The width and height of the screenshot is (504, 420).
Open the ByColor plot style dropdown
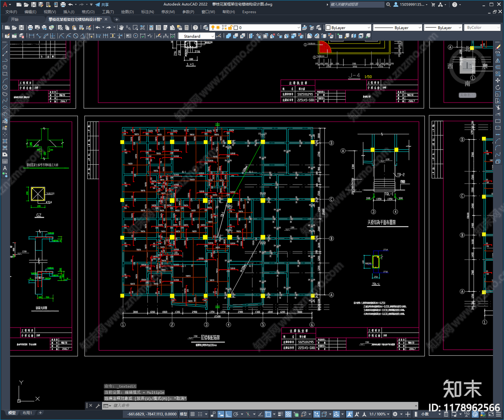(x=482, y=28)
